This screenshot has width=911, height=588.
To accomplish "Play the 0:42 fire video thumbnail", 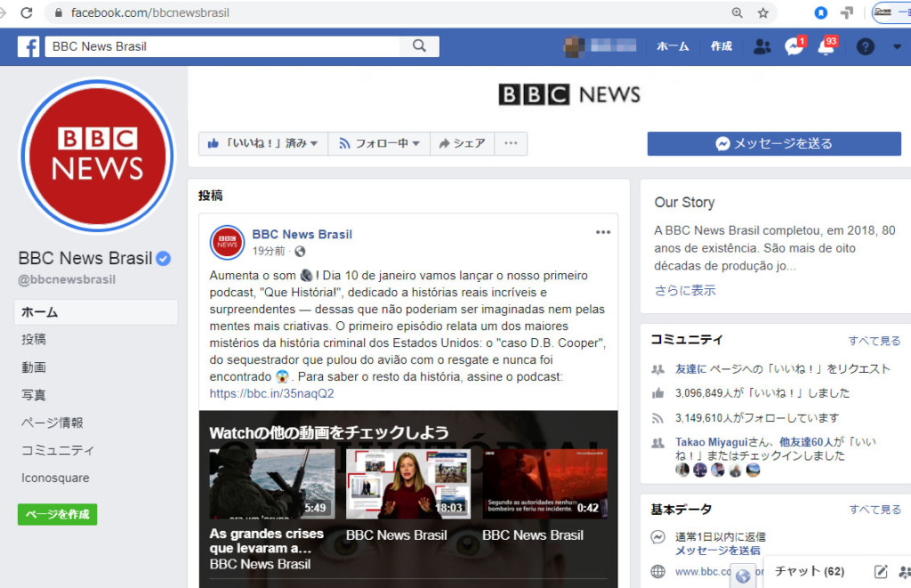I will 545,483.
